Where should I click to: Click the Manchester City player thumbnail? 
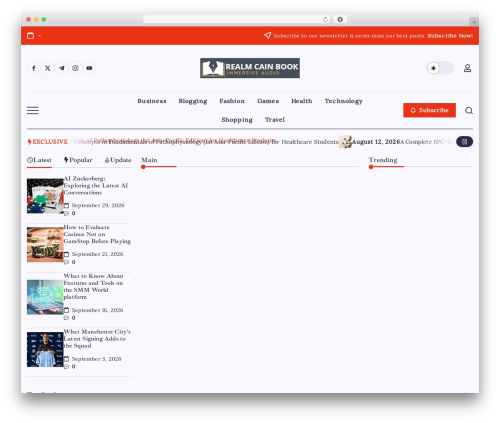click(x=45, y=349)
